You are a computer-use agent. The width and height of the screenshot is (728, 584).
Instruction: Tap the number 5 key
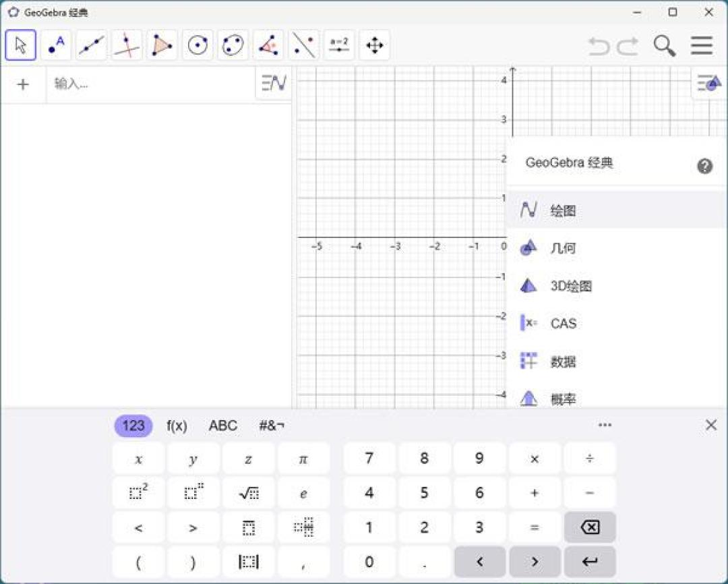425,492
